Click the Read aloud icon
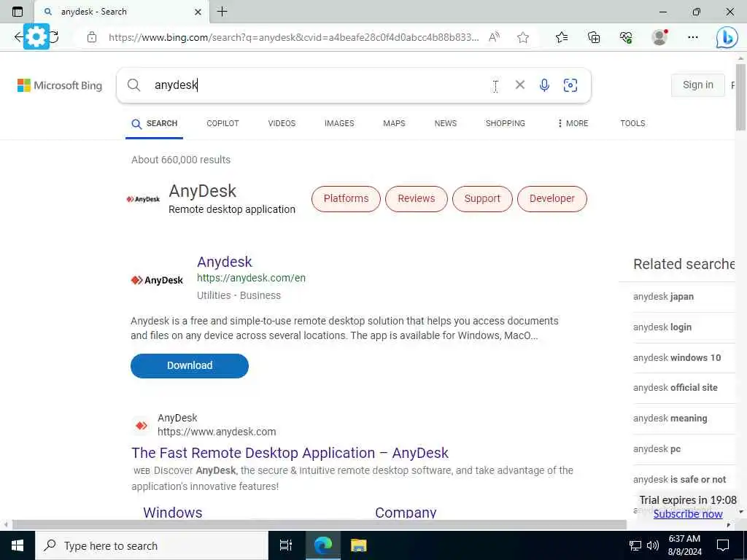 [495, 37]
